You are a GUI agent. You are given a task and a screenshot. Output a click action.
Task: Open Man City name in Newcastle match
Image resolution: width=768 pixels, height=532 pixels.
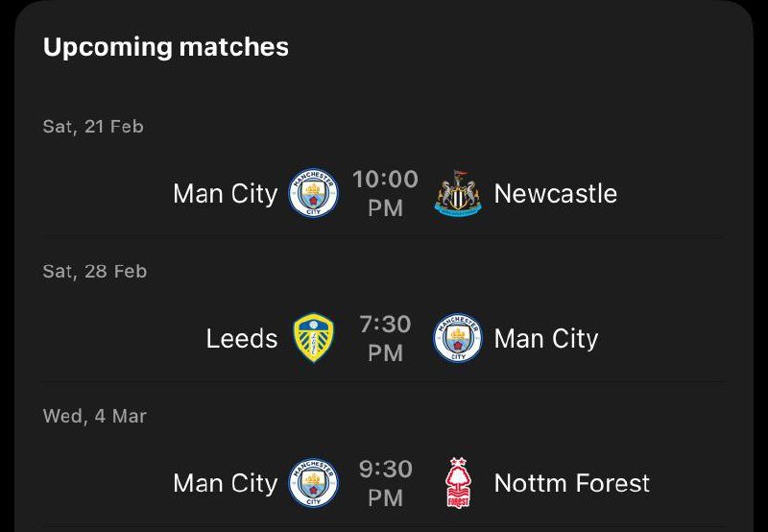(225, 194)
